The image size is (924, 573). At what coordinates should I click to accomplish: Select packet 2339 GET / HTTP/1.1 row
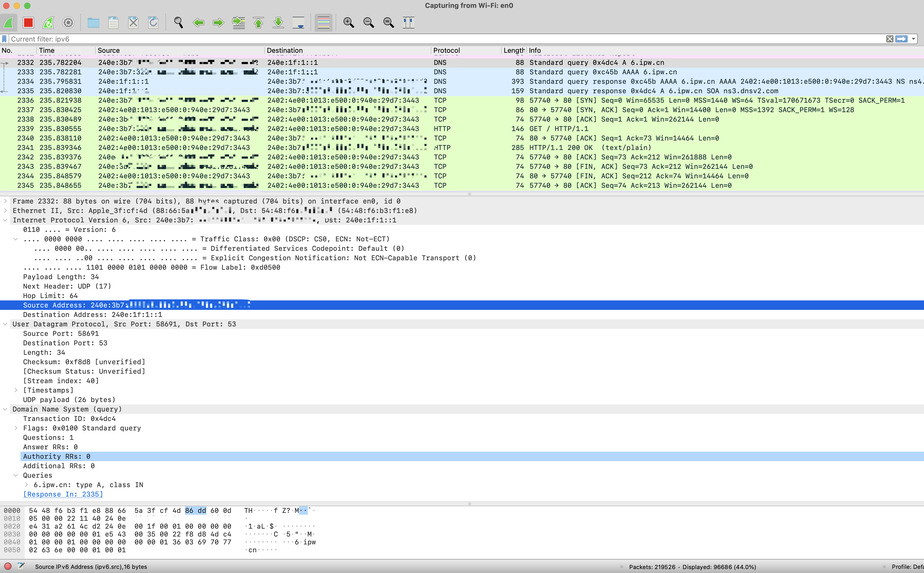click(462, 129)
